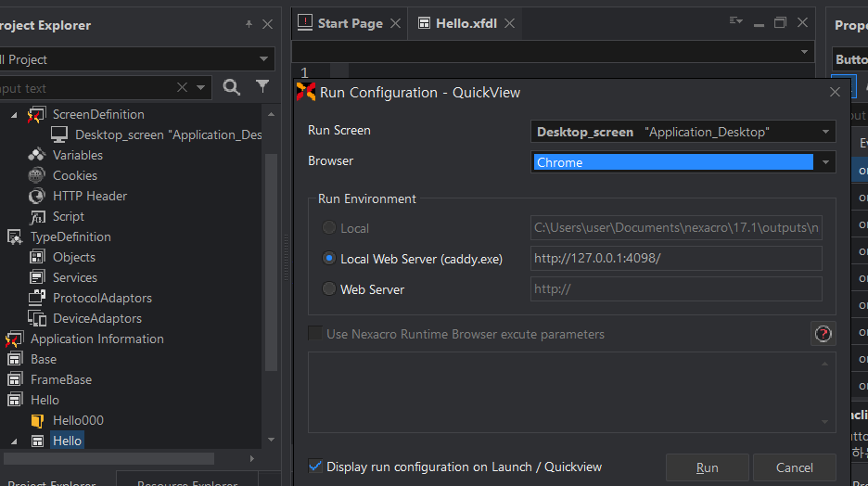Click the Cancel button

point(795,467)
